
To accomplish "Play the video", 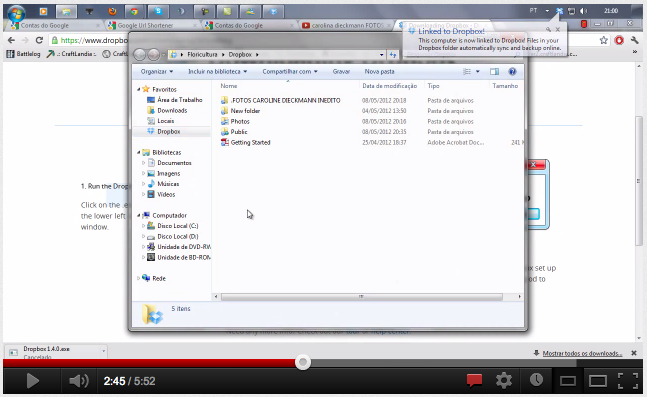I will (x=32, y=380).
